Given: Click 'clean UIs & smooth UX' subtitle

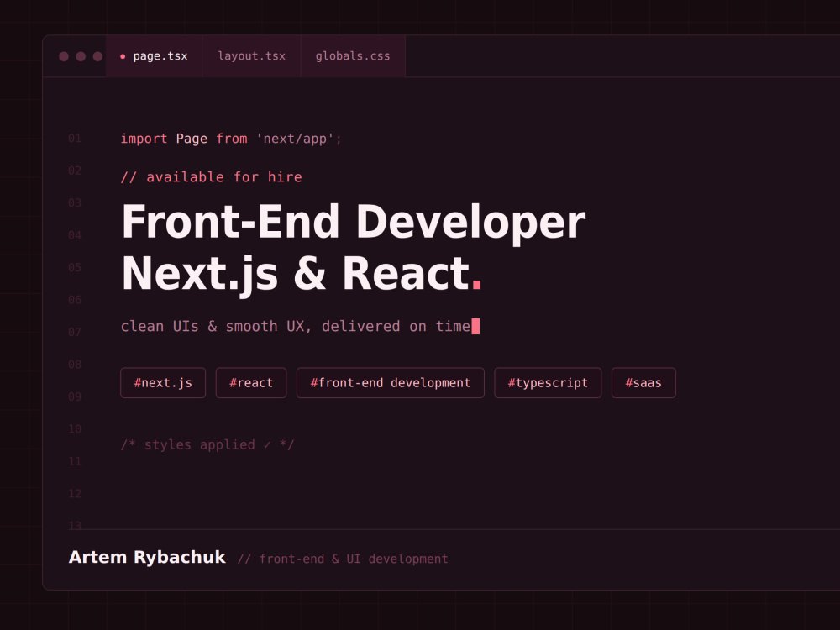Looking at the screenshot, I should coord(295,326).
